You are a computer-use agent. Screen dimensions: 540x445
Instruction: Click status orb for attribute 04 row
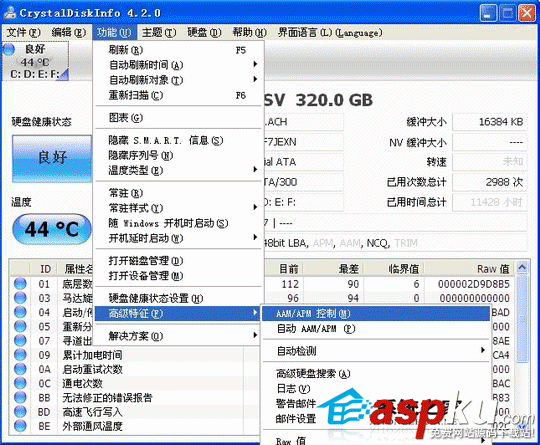(20, 312)
